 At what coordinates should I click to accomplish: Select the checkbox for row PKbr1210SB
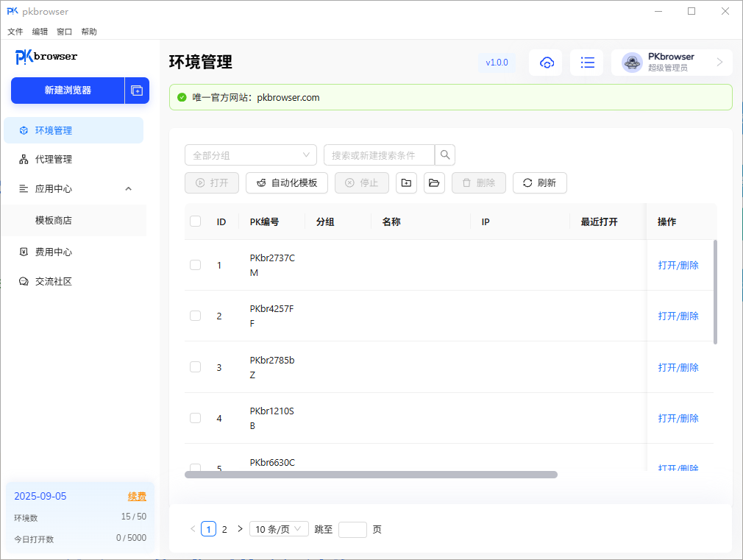point(195,418)
